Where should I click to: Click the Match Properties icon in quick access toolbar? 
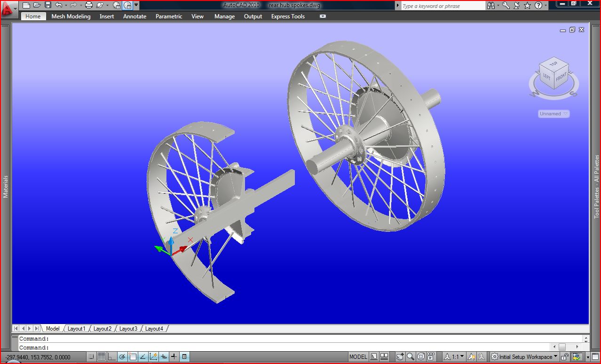click(x=99, y=5)
